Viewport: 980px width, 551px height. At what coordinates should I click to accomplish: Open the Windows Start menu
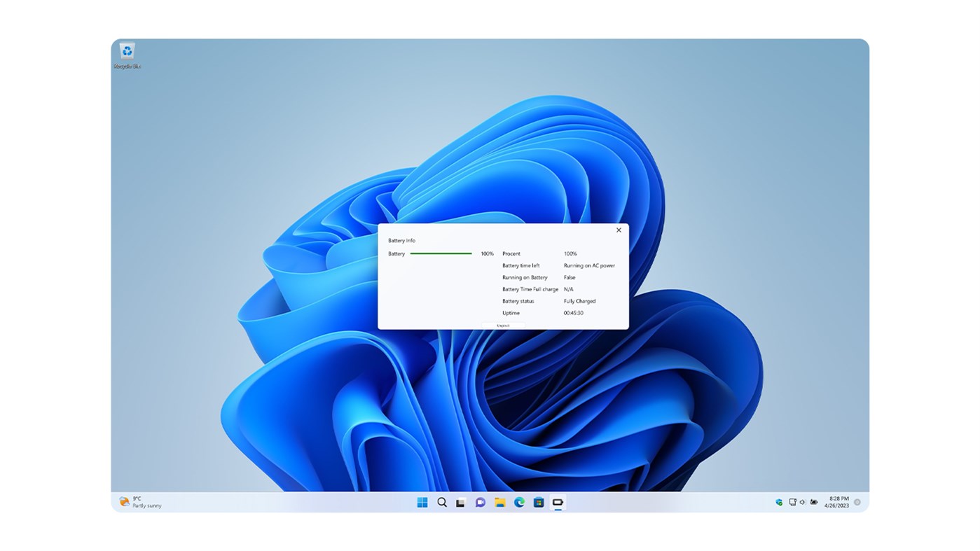[422, 502]
